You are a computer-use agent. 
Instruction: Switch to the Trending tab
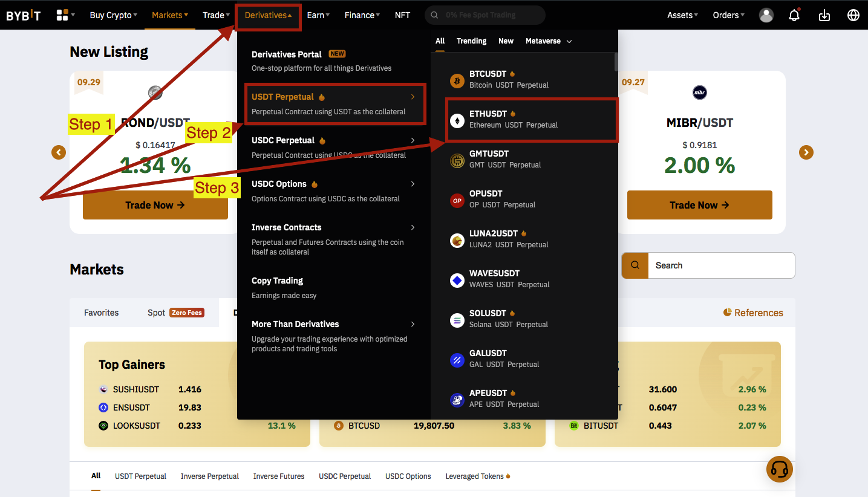pos(471,41)
